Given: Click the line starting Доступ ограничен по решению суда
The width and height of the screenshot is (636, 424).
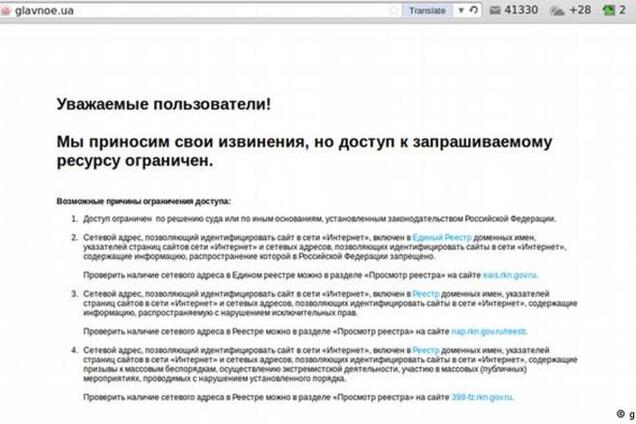Looking at the screenshot, I should (x=320, y=219).
